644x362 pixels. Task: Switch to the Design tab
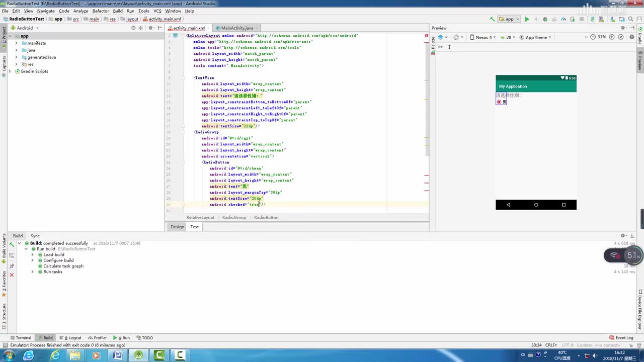click(177, 227)
